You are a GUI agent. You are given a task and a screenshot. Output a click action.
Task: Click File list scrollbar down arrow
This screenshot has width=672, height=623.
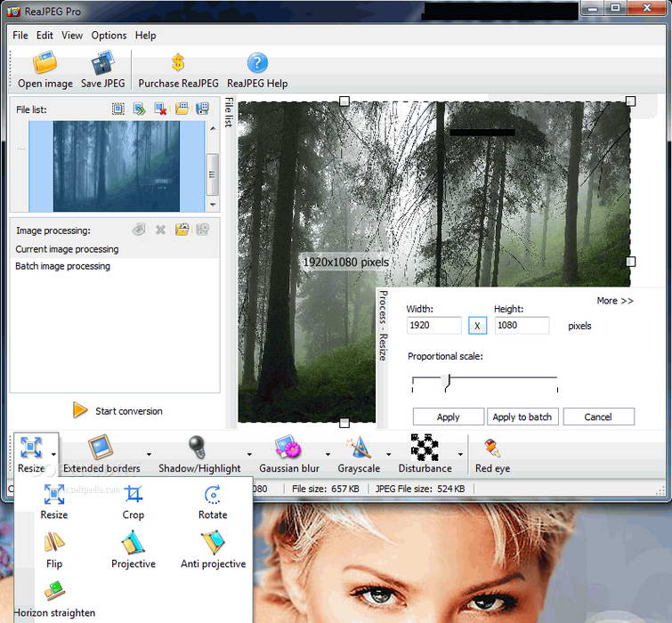click(x=213, y=205)
